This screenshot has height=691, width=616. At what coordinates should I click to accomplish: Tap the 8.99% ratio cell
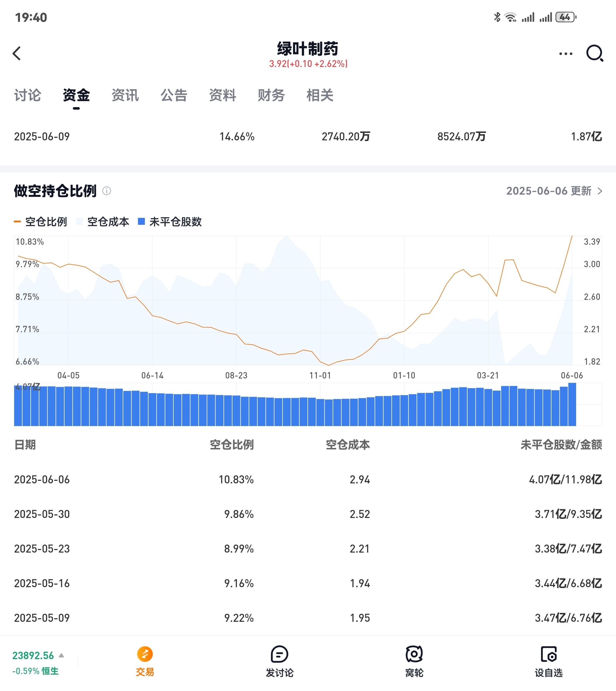[239, 549]
